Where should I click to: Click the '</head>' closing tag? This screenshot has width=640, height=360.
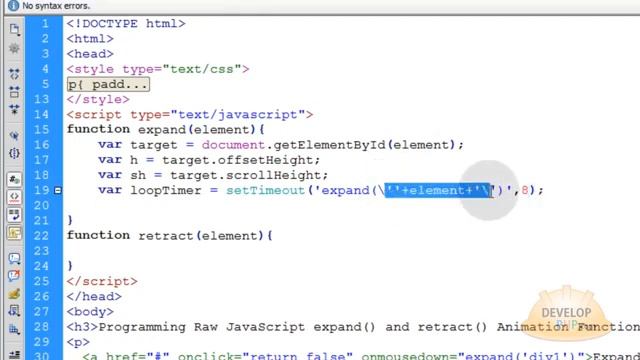click(x=94, y=297)
